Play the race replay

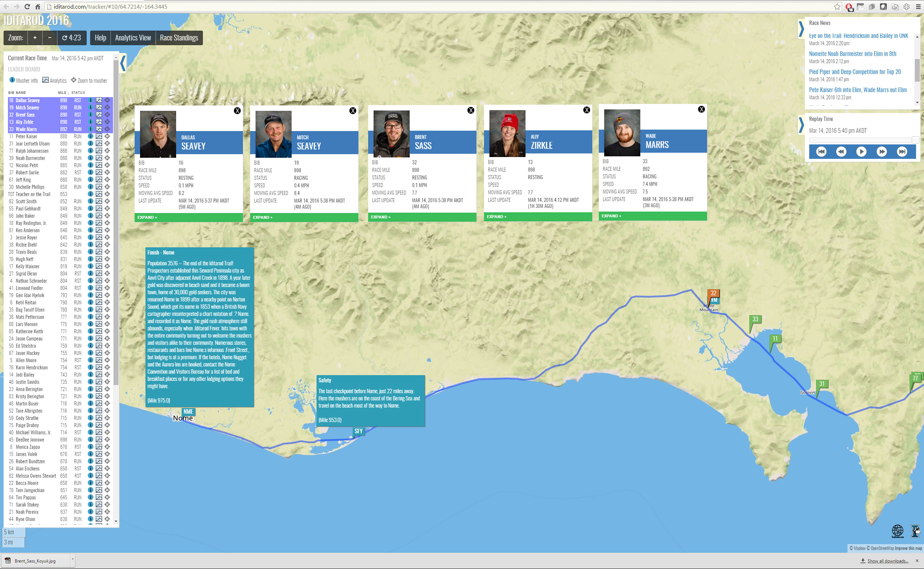click(x=861, y=152)
